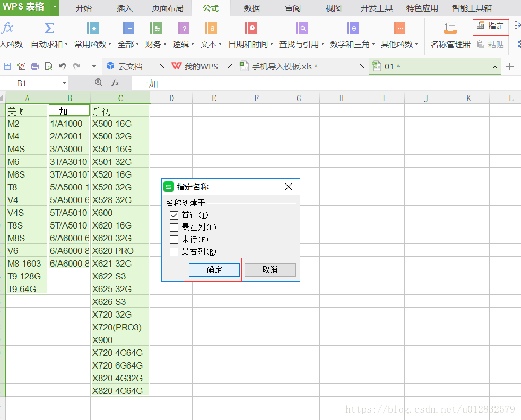The height and width of the screenshot is (420, 521).
Task: Open the Name Manager (名称管理器)
Action: coord(450,35)
